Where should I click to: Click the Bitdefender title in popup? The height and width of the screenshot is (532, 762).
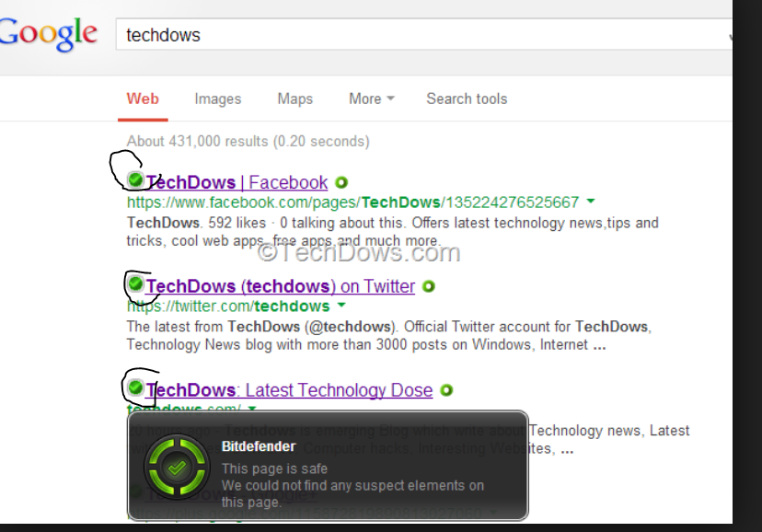259,446
